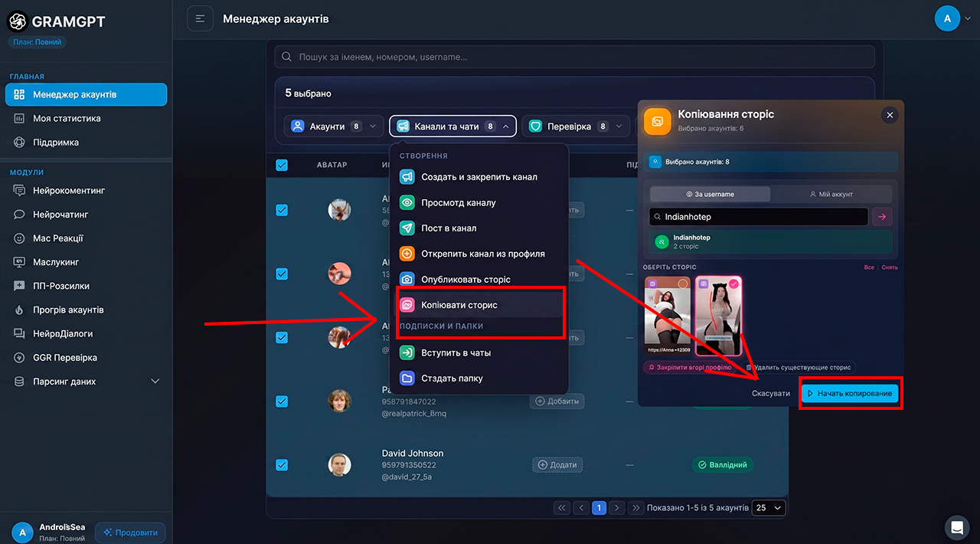Click the Начать копирование button
This screenshot has height=544, width=980.
coord(850,393)
